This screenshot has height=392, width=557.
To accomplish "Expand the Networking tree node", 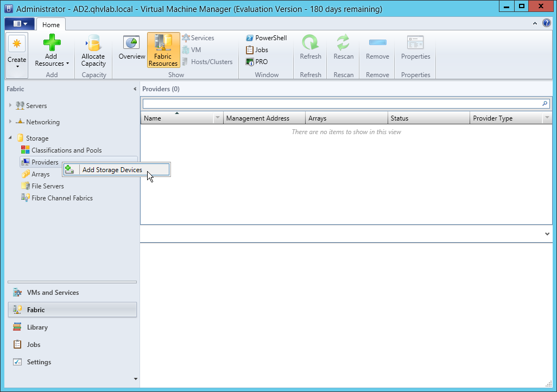I will (x=10, y=122).
